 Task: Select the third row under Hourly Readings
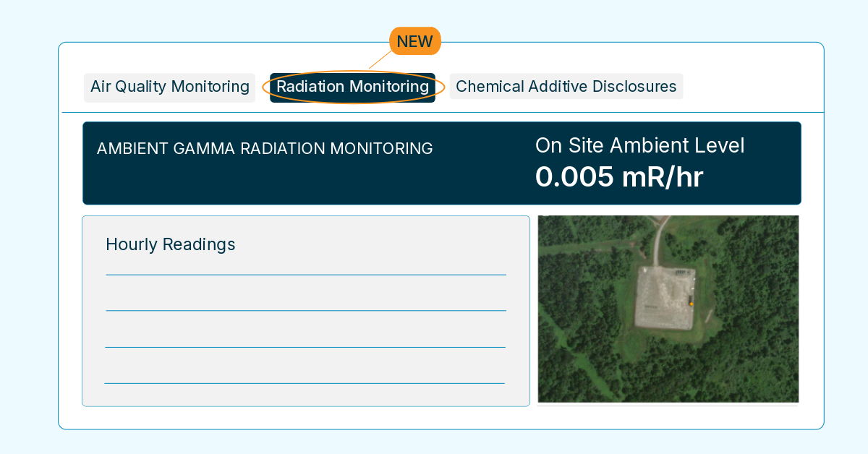tap(305, 365)
